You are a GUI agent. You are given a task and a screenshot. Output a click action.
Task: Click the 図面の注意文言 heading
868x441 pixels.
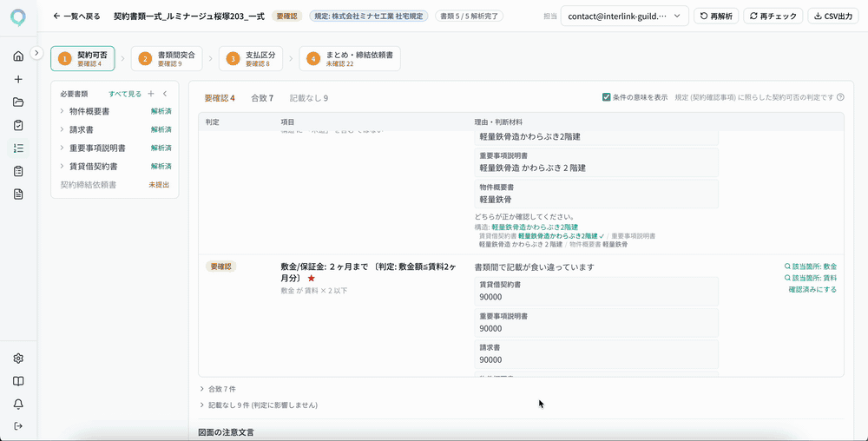[x=226, y=431]
